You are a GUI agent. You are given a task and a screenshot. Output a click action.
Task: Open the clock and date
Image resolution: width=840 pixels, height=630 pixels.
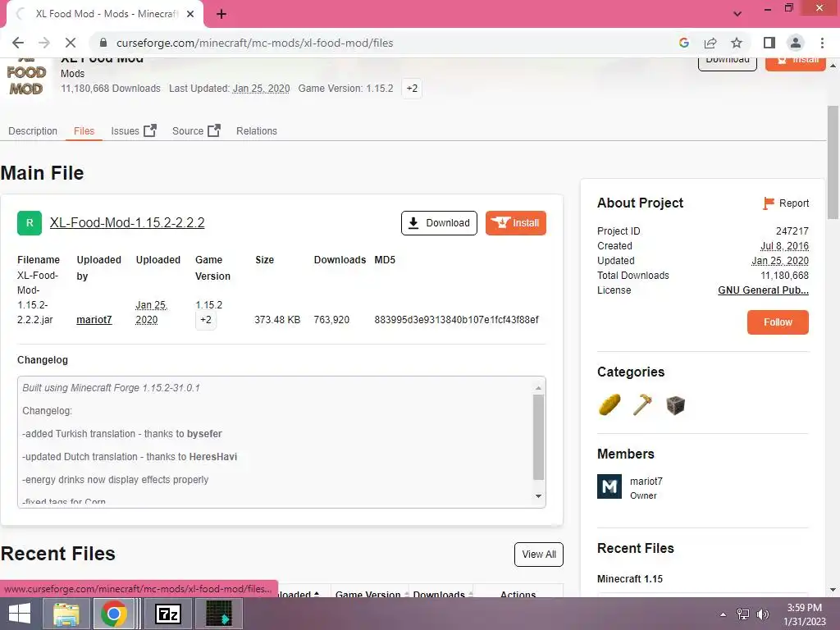pyautogui.click(x=805, y=614)
